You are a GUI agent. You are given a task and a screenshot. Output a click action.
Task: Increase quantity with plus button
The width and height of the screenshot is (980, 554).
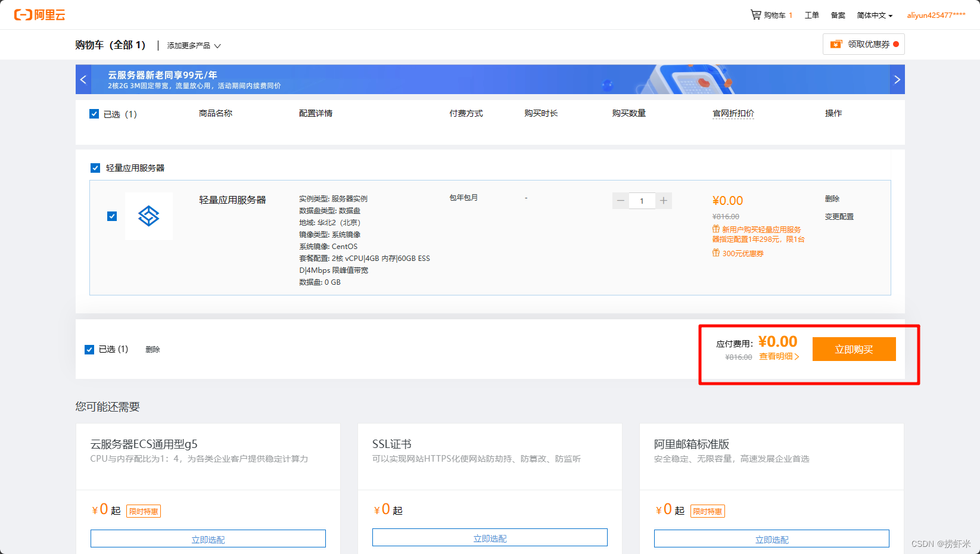click(664, 201)
